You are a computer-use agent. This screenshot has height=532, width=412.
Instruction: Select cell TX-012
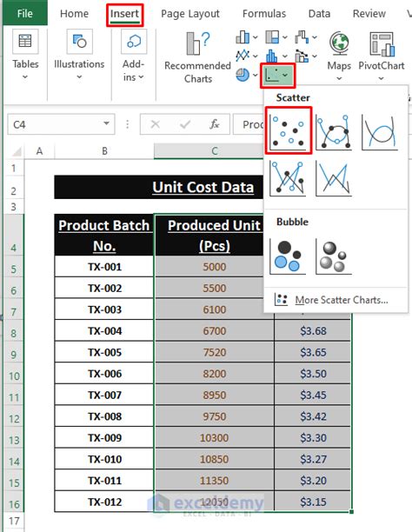pyautogui.click(x=104, y=502)
